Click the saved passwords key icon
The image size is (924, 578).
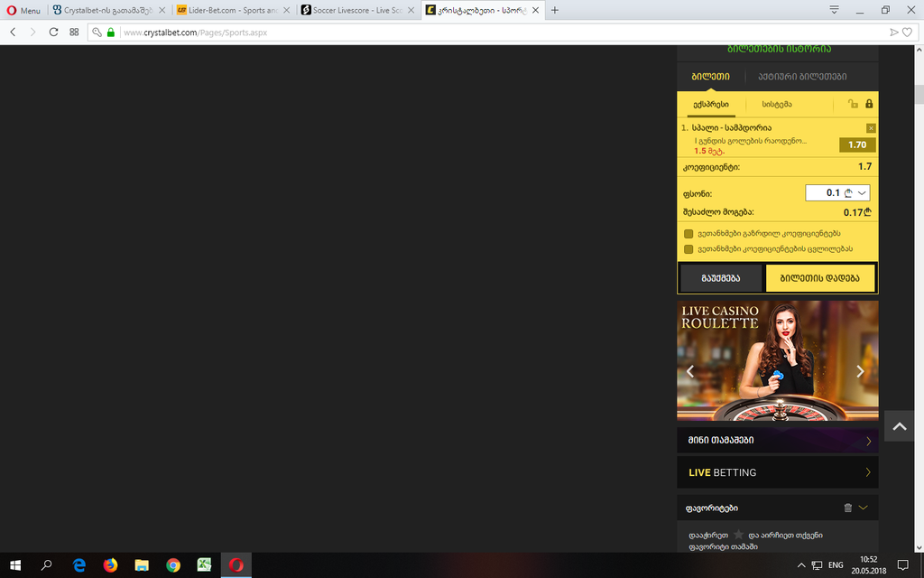point(97,33)
